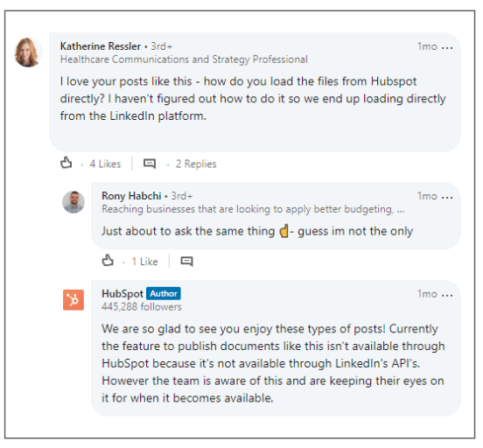View the 1 Like on Rony's reply
Screen dimensions: 483x448
(144, 262)
